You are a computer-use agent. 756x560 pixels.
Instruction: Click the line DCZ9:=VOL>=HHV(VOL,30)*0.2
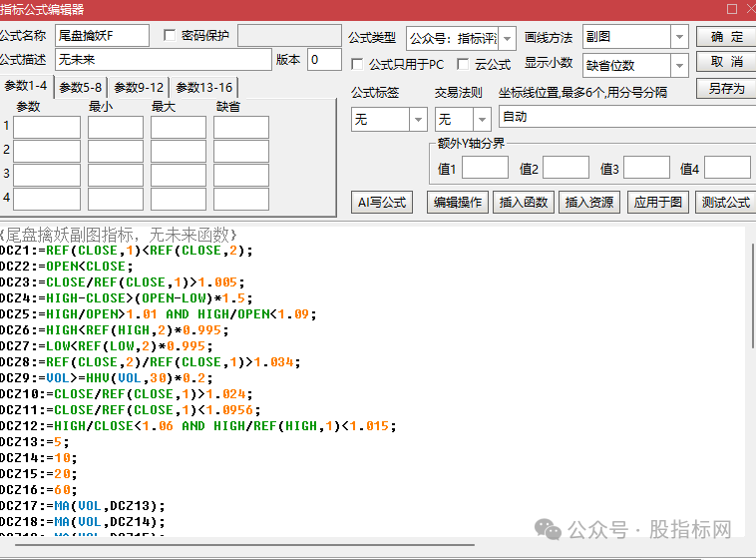[x=106, y=378]
